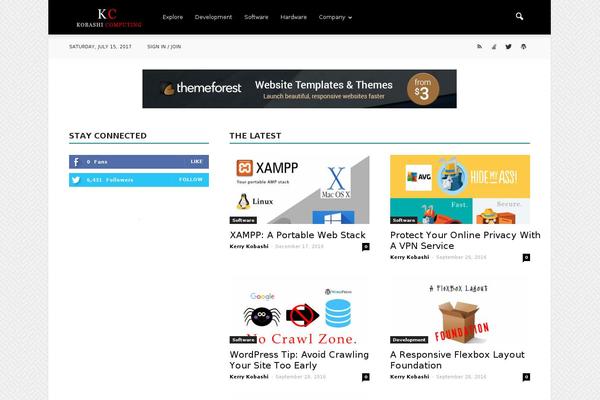
Task: Open 'A Responsive Flexbox Layout Foundation' headline
Action: tap(457, 360)
